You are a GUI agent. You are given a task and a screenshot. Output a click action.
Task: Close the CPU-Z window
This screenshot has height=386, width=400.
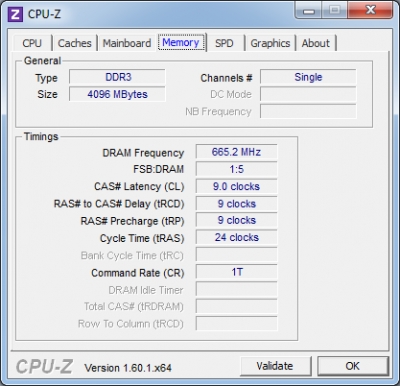[x=370, y=11]
